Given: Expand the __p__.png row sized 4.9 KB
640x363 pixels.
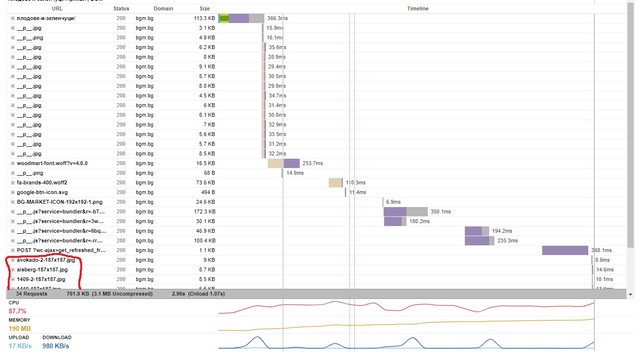Looking at the screenshot, I should (13, 38).
